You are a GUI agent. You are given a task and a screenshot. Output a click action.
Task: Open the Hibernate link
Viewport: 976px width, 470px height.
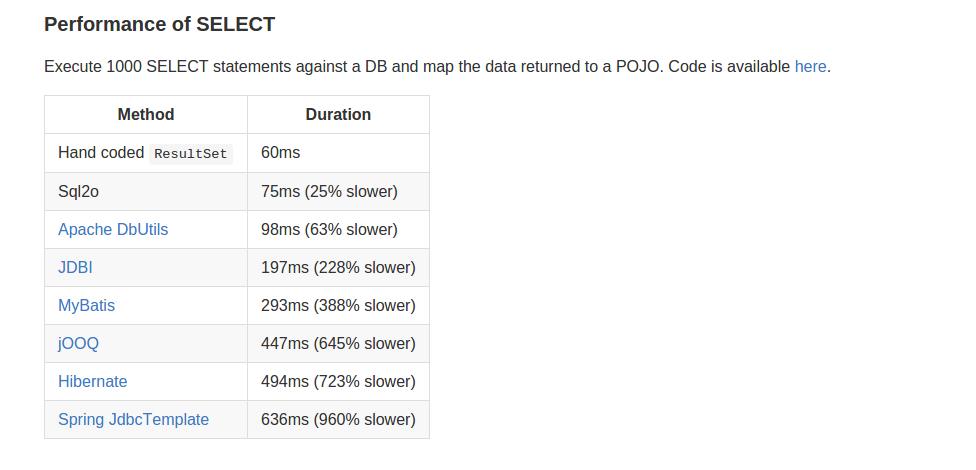click(x=93, y=382)
